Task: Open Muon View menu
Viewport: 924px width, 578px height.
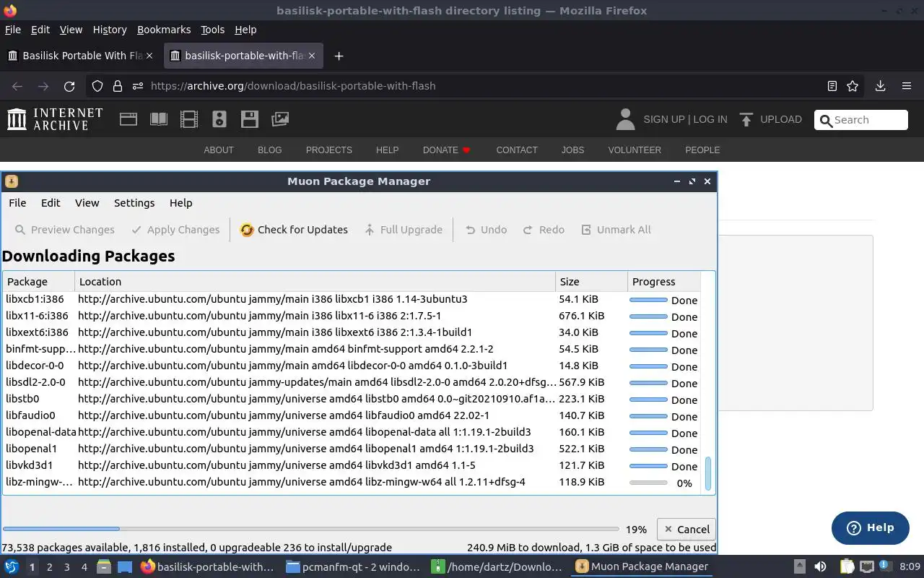Action: point(87,203)
